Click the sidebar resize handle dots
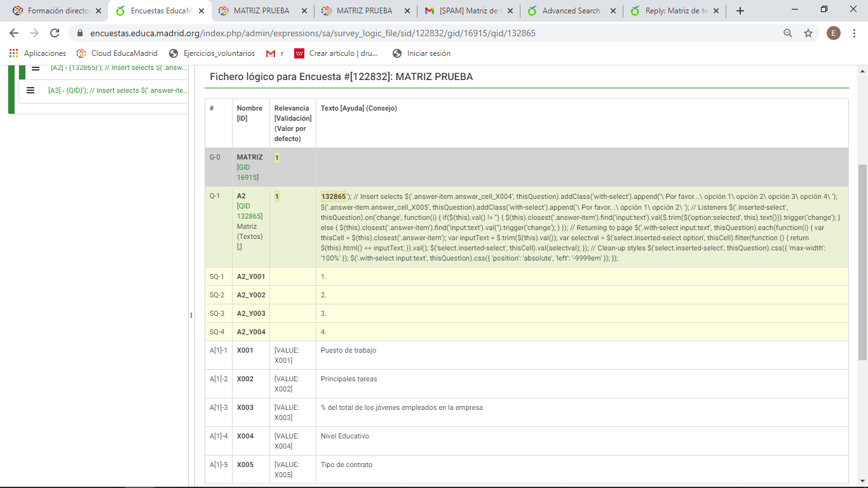Viewport: 868px width, 488px height. pyautogui.click(x=191, y=315)
